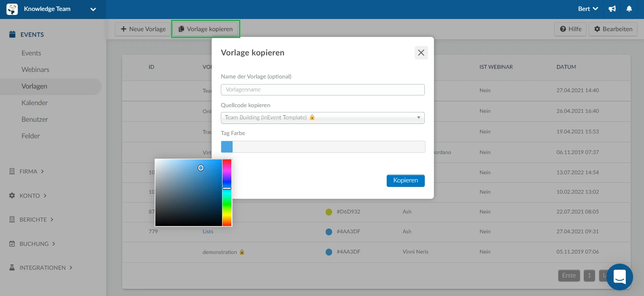Viewport: 644px width, 296px height.
Task: Click the BUCHUNG calendar-check icon
Action: pyautogui.click(x=12, y=244)
